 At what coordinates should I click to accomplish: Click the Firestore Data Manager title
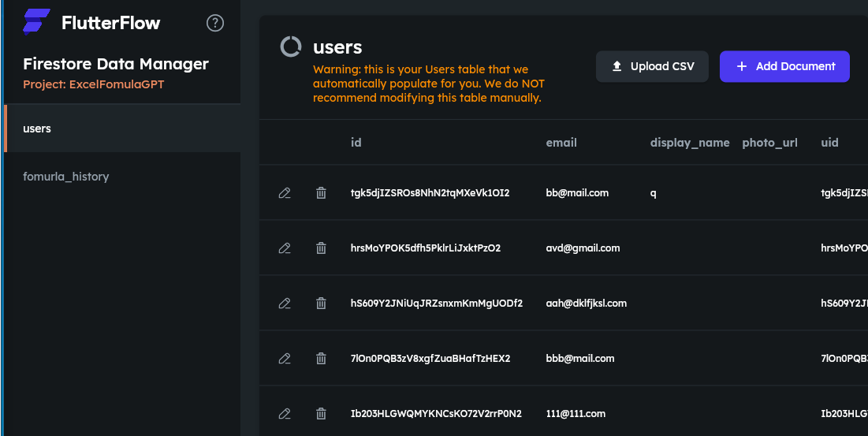(116, 64)
